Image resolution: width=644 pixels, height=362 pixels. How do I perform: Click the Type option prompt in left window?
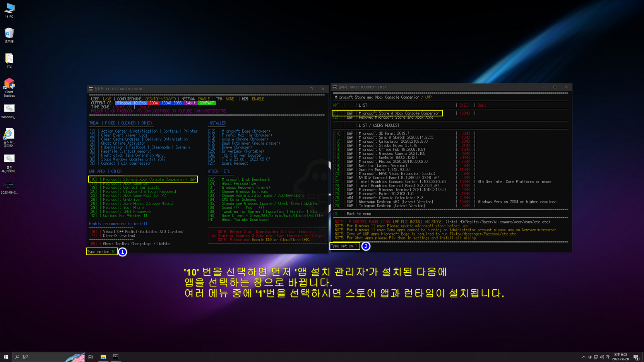[x=101, y=252]
